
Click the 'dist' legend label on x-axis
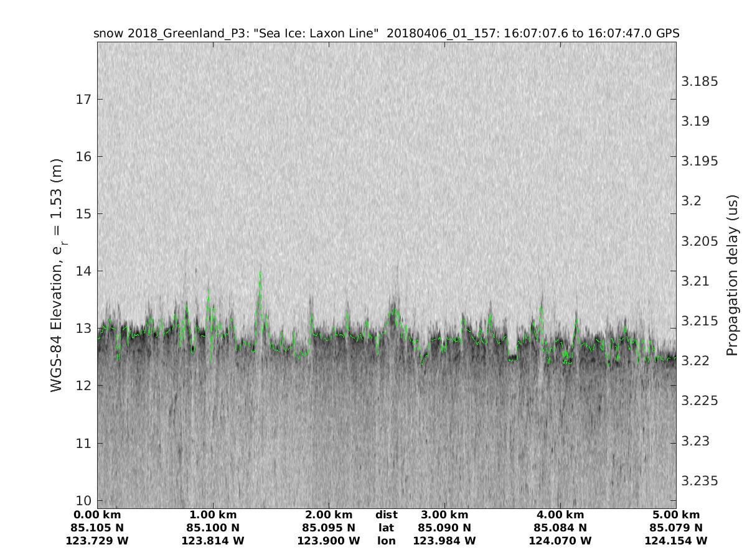(x=387, y=515)
